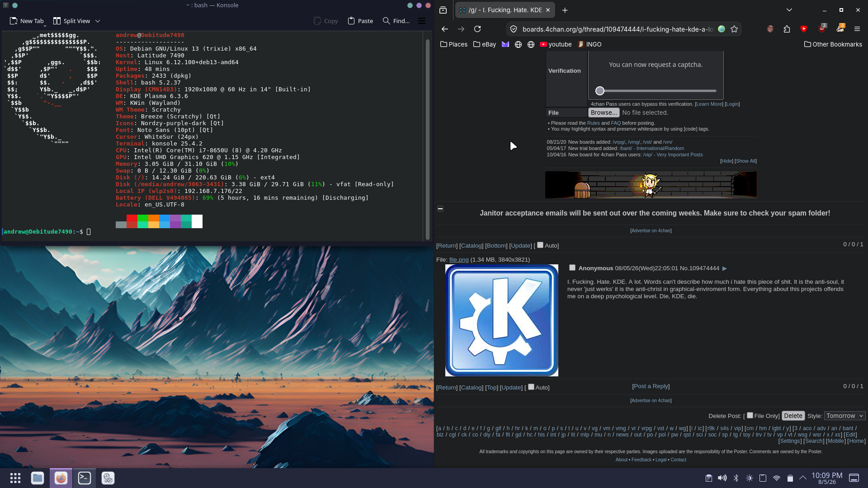Image resolution: width=868 pixels, height=488 pixels.
Task: Open brightness and color tray icon
Action: 750,478
